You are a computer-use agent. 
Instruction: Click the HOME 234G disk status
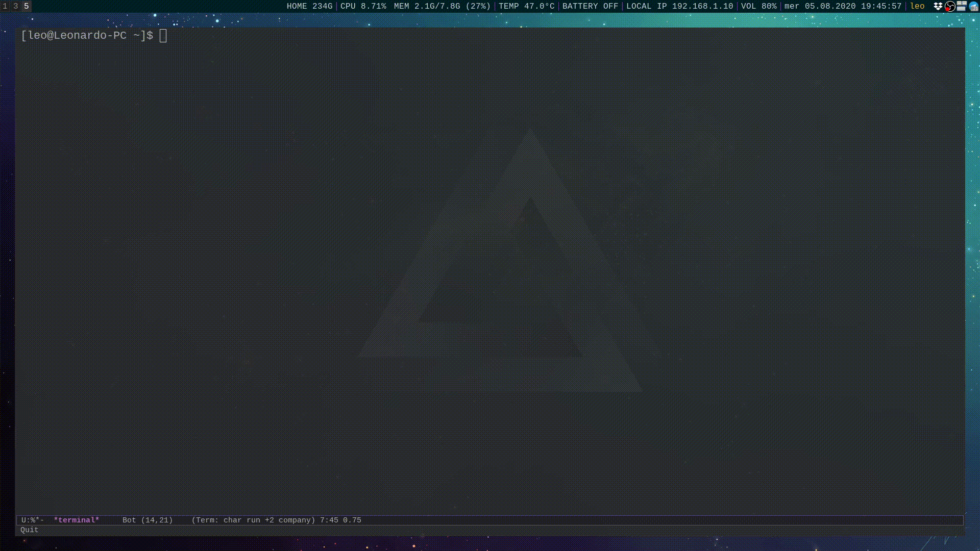(x=309, y=6)
